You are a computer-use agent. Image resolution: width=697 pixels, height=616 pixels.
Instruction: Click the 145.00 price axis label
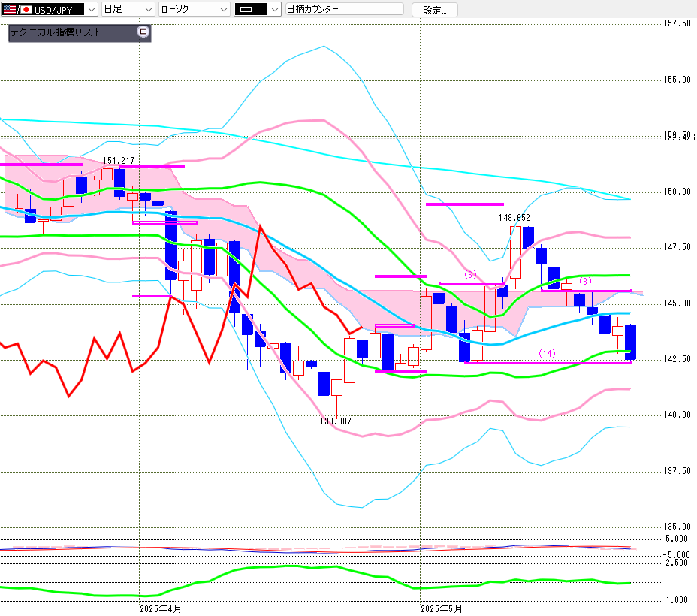click(x=677, y=303)
